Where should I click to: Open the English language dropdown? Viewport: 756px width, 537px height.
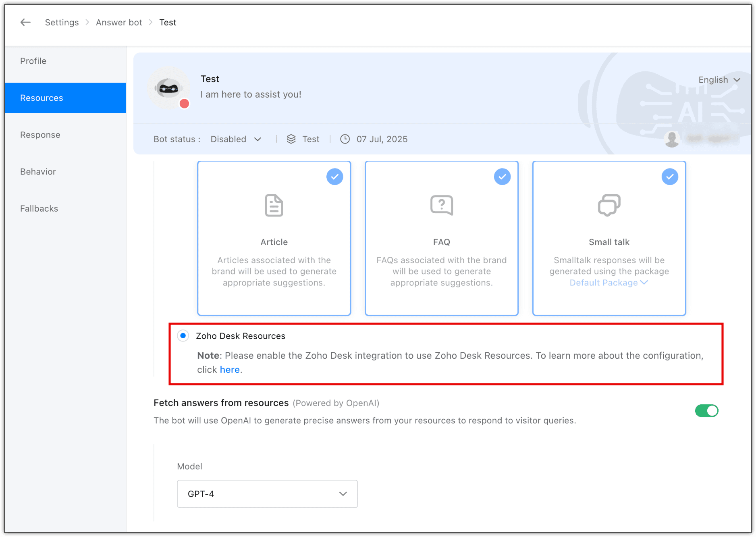[719, 80]
